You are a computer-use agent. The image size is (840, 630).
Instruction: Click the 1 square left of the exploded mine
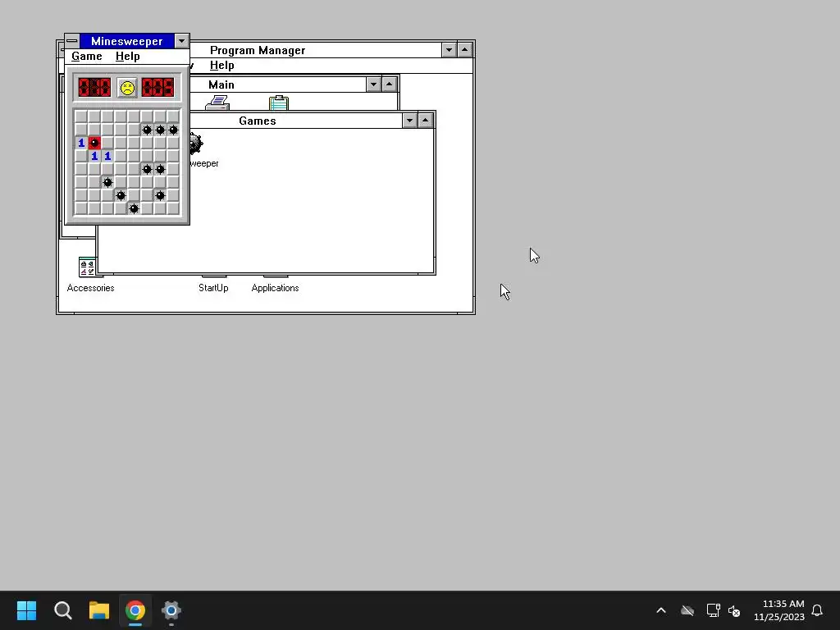81,143
